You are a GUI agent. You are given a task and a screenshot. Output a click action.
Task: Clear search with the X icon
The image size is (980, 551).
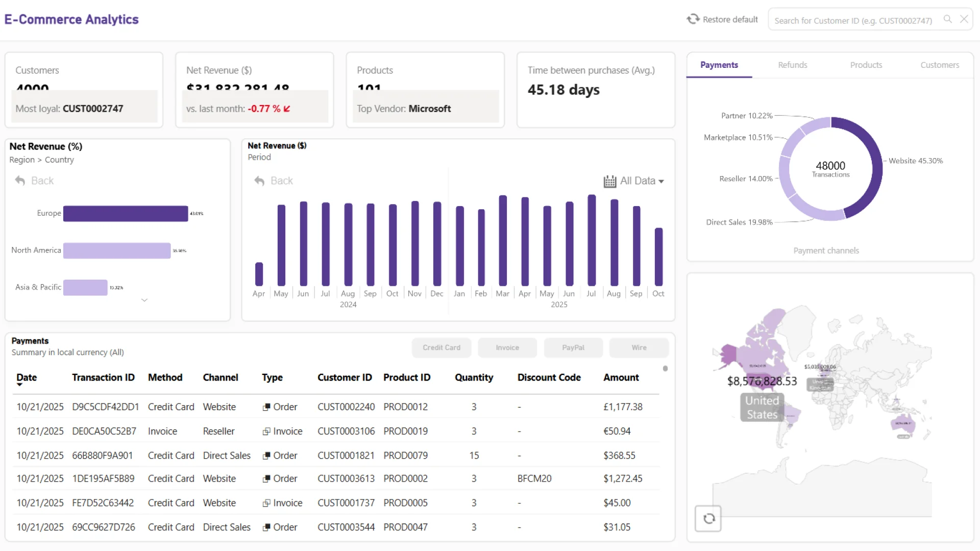[964, 19]
